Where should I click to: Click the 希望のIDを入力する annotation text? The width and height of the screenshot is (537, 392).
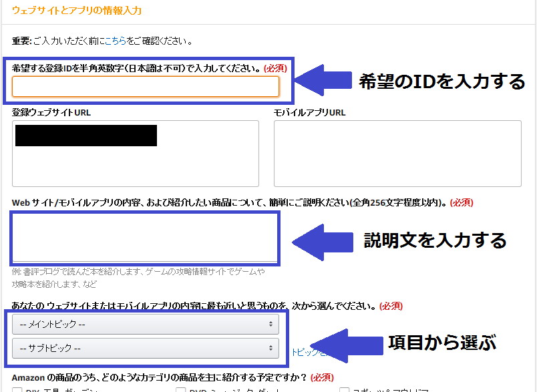click(x=442, y=81)
